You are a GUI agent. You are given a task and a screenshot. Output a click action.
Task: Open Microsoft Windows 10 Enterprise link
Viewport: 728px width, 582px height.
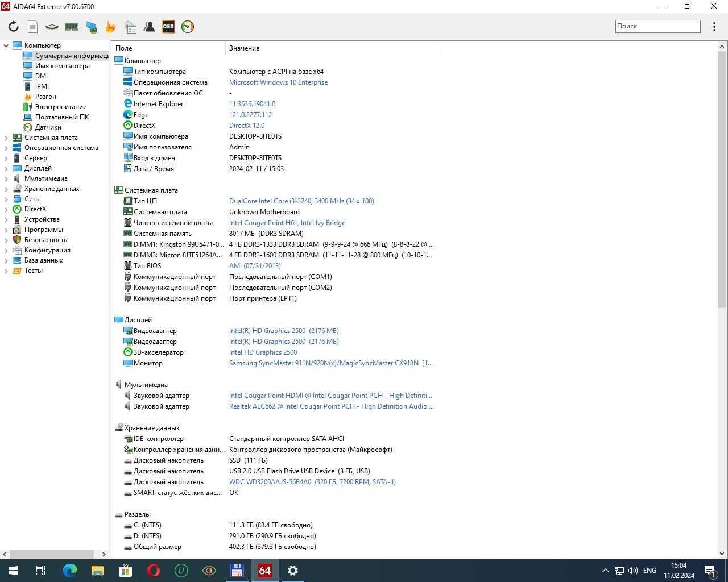(x=278, y=82)
